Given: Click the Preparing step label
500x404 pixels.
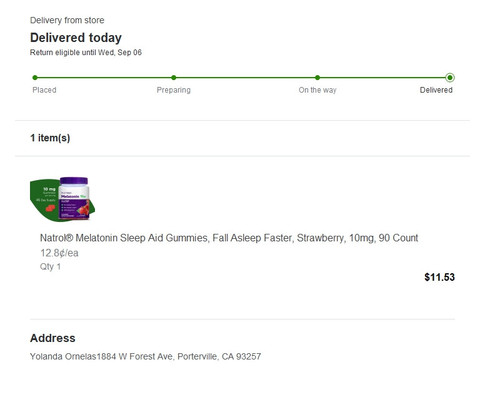Looking at the screenshot, I should pos(174,90).
